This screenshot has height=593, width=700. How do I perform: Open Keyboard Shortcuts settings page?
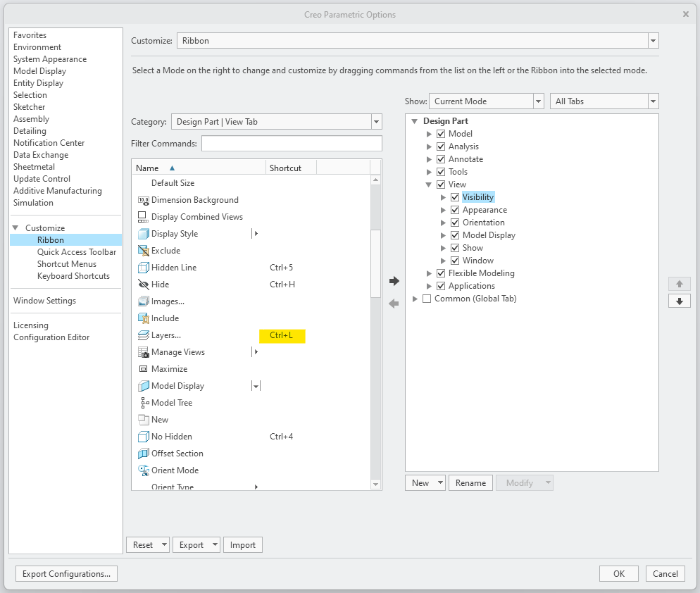pos(73,276)
